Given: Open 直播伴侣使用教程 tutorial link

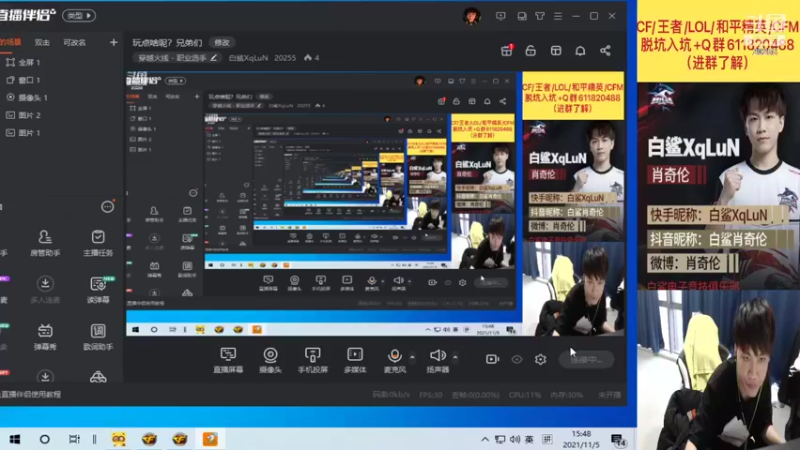Looking at the screenshot, I should (31, 394).
